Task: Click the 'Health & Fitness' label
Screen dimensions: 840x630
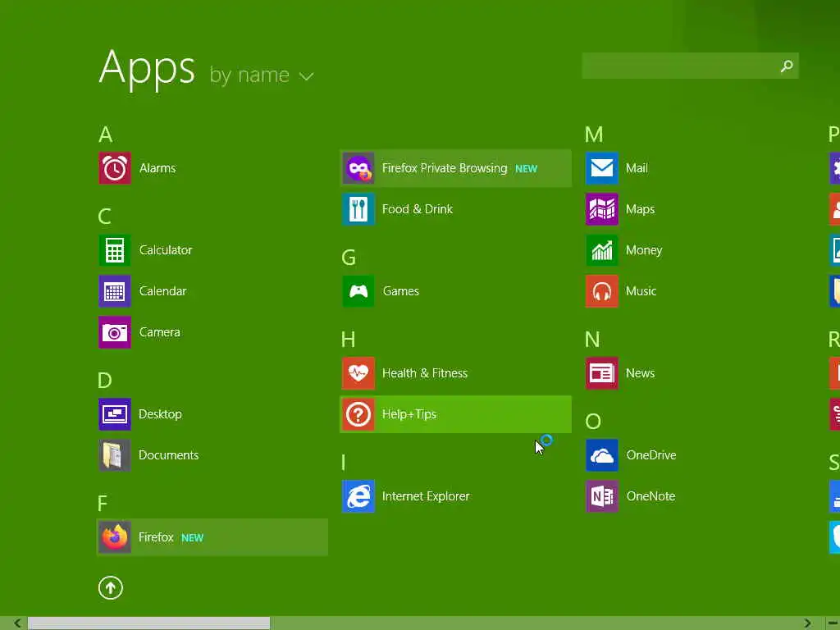Action: click(x=425, y=373)
